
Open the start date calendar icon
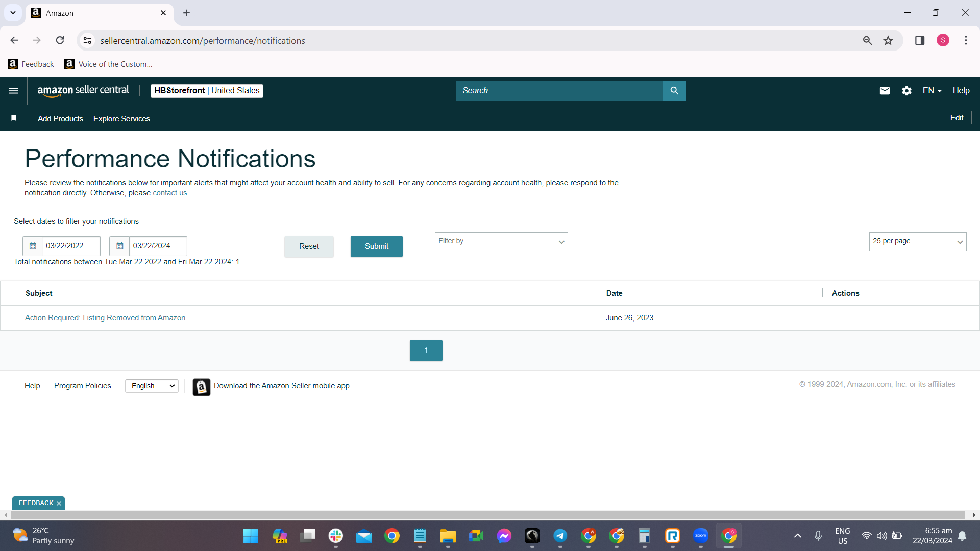(33, 246)
